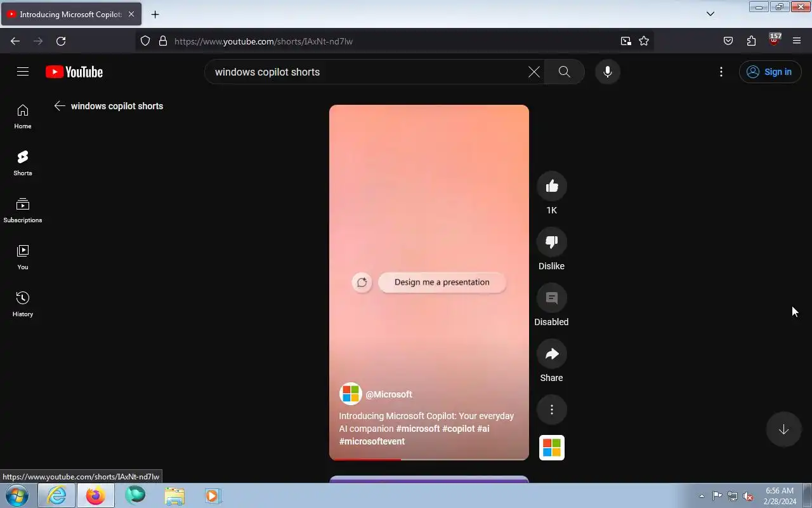This screenshot has height=508, width=812.
Task: Open the list all tabs dropdown
Action: (x=710, y=14)
